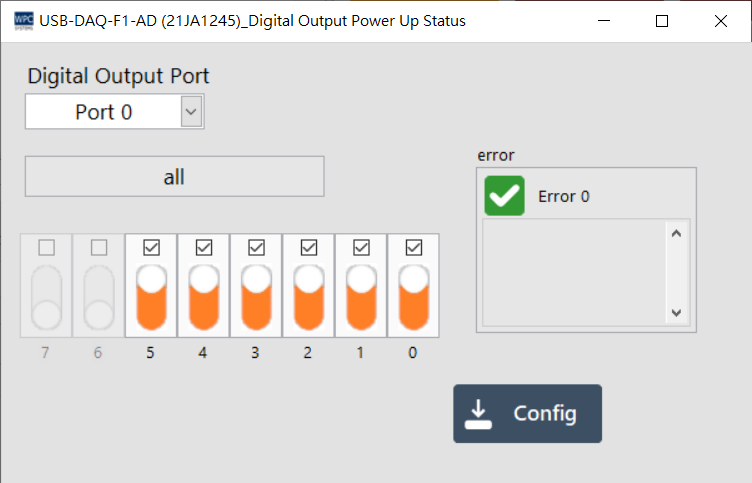Viewport: 752px width, 483px height.
Task: Flip the orange switch for pin 4
Action: (204, 297)
